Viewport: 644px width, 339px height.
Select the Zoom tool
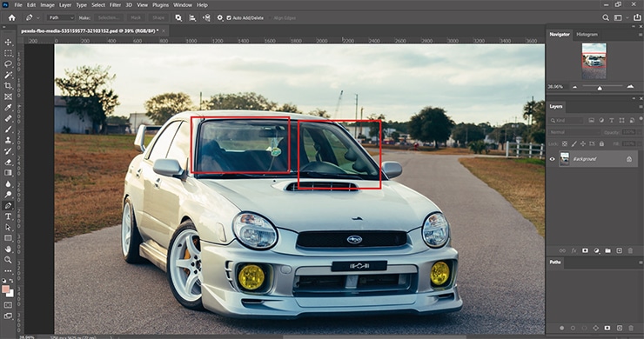click(x=8, y=260)
